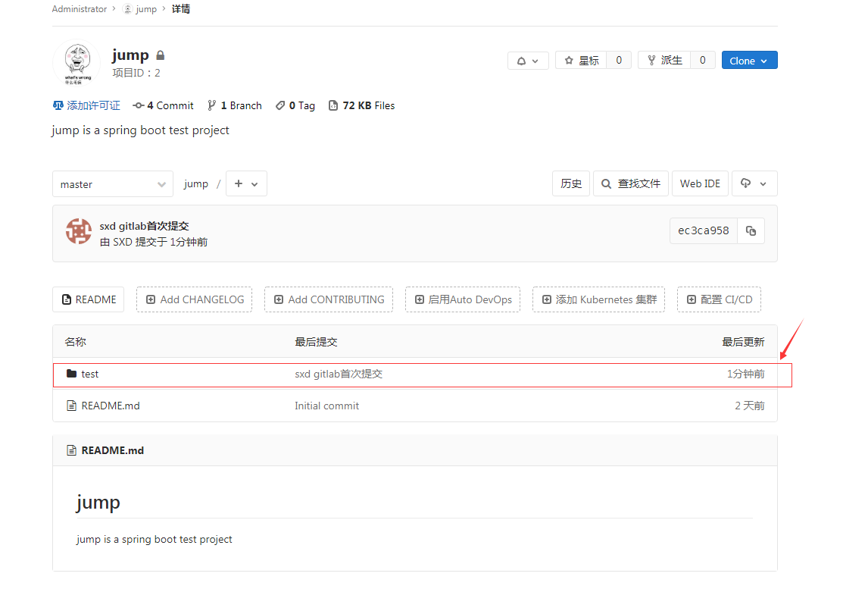Image resolution: width=868 pixels, height=589 pixels.
Task: Open the Initial commit message link
Action: [326, 406]
